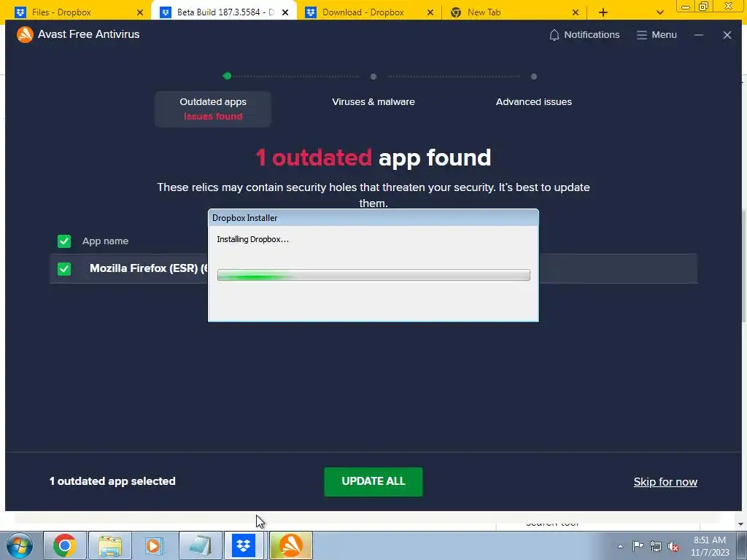
Task: Click the second scan step dot
Action: pyautogui.click(x=373, y=76)
